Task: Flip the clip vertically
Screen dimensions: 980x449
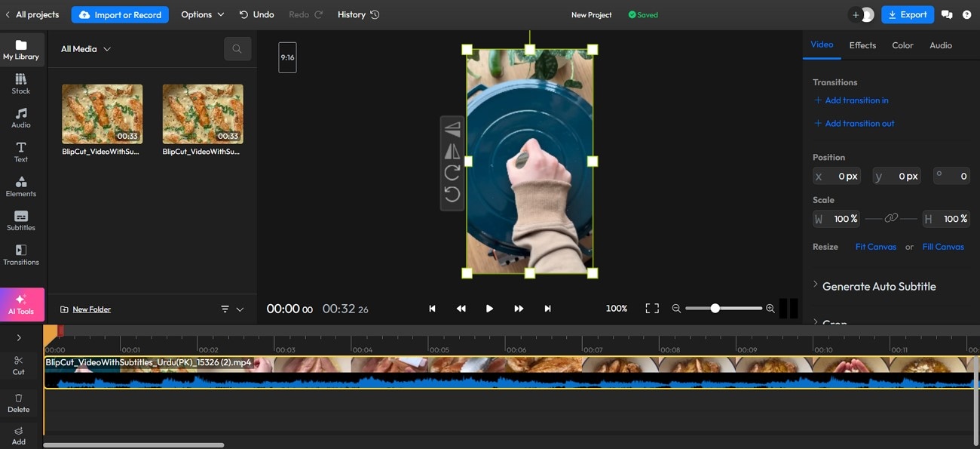Action: click(452, 128)
